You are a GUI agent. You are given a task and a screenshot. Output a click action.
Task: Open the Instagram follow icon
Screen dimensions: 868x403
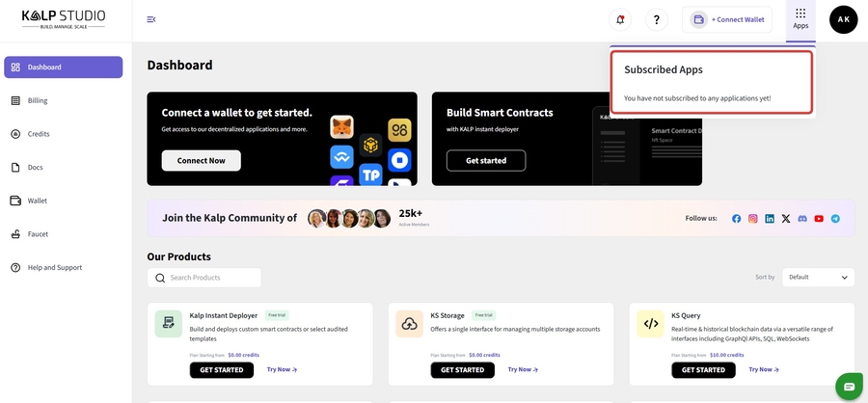(753, 219)
